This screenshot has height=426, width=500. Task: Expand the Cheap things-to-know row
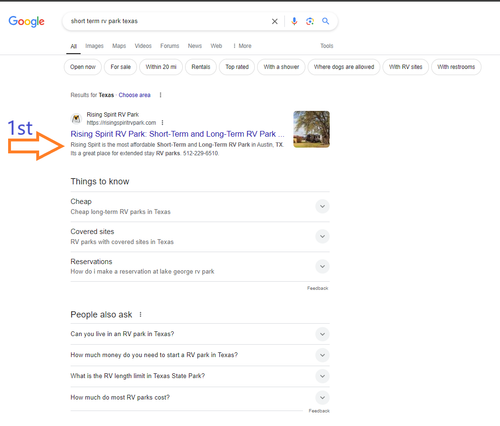(x=200, y=206)
